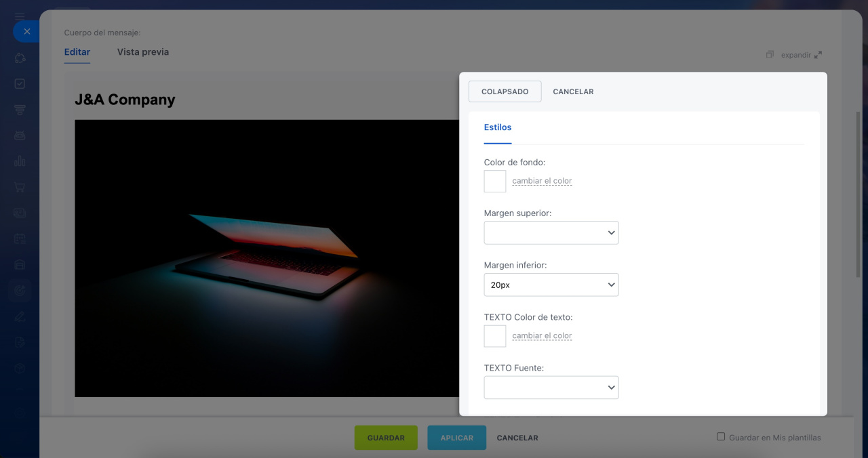
Task: Click the blue APLICAR button
Action: tap(457, 438)
